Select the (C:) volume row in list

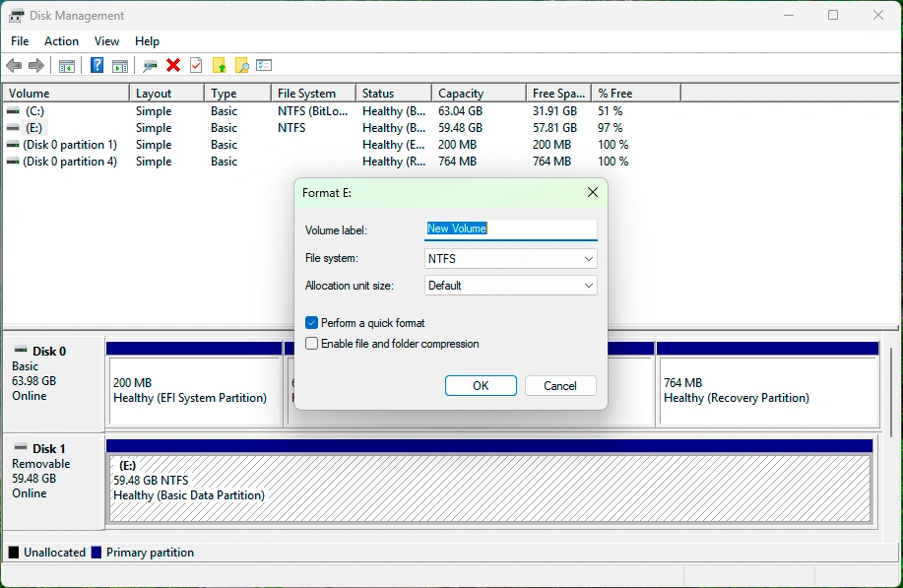(x=35, y=111)
